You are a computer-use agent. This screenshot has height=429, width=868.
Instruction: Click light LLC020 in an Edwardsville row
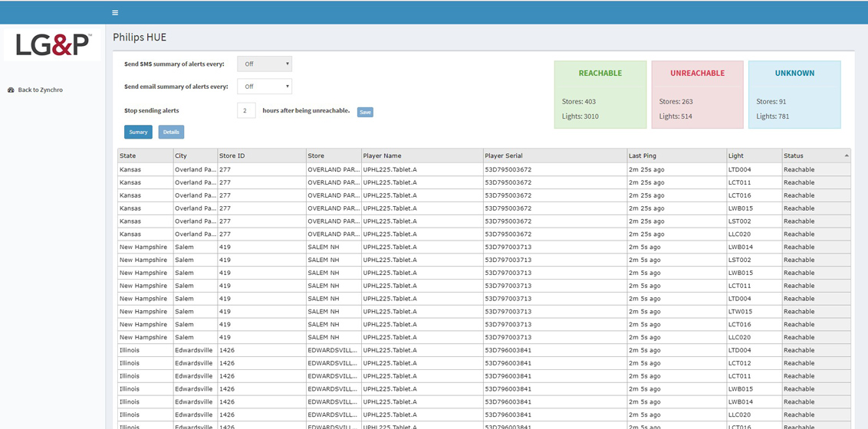point(754,414)
